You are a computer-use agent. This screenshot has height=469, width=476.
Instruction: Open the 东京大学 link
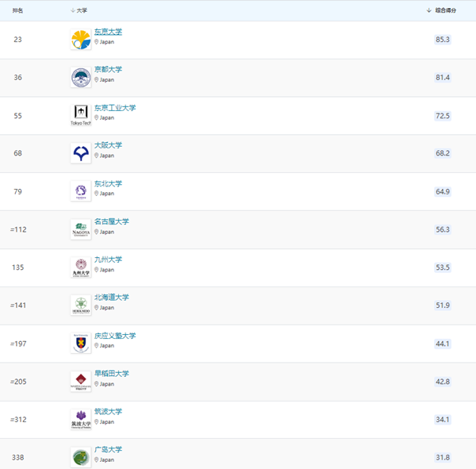point(108,32)
